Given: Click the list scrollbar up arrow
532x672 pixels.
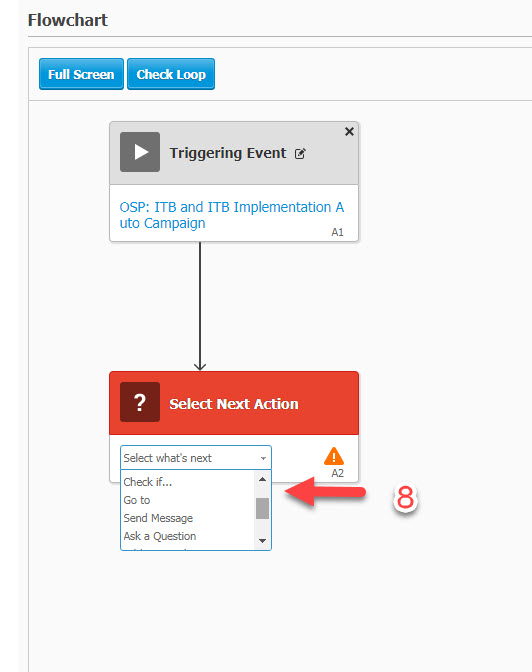Looking at the screenshot, I should pos(262,479).
